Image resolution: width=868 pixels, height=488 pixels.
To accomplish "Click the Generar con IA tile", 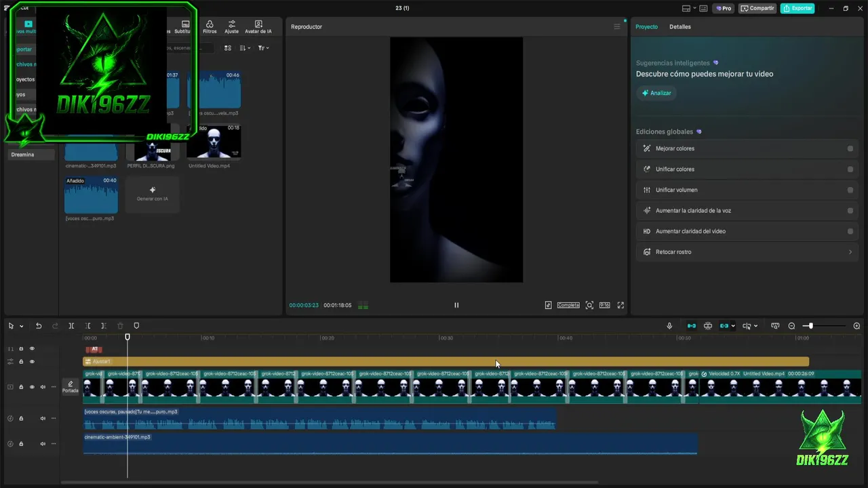I will tap(152, 195).
